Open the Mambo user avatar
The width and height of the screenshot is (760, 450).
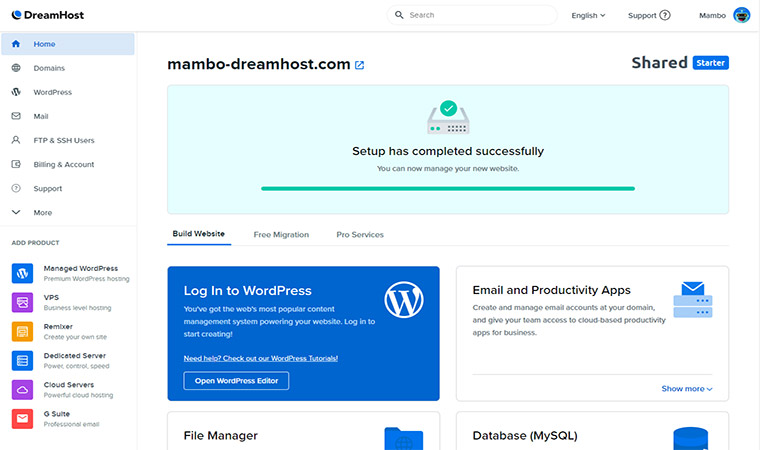(742, 15)
